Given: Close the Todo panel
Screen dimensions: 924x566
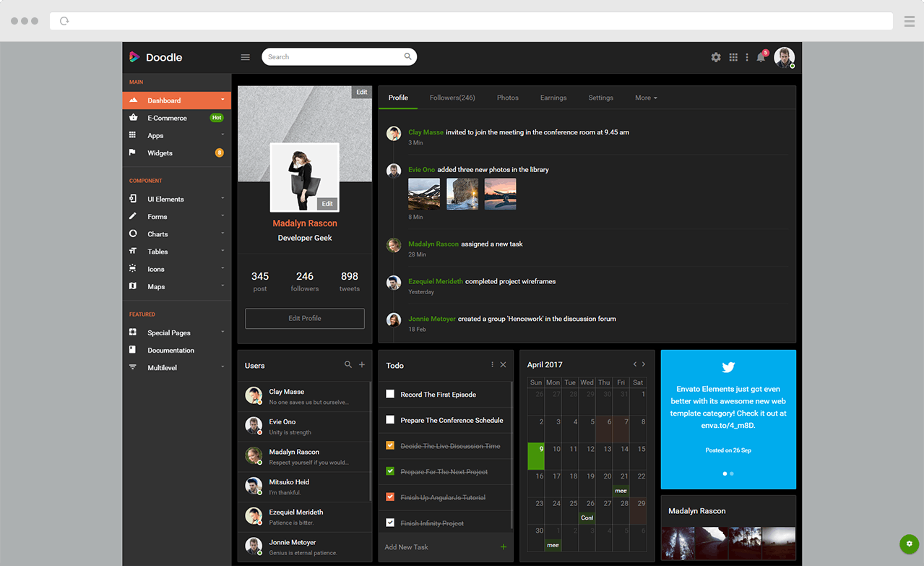Looking at the screenshot, I should (504, 365).
